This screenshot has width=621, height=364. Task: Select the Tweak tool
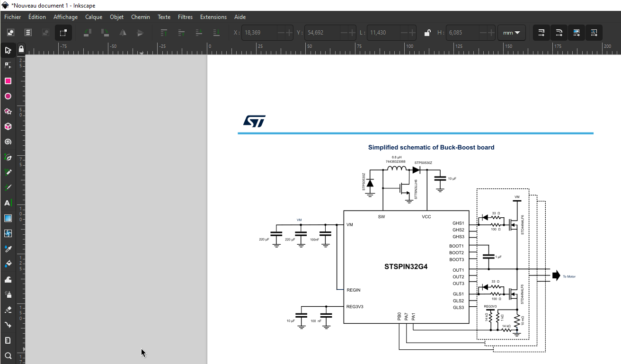point(8,279)
